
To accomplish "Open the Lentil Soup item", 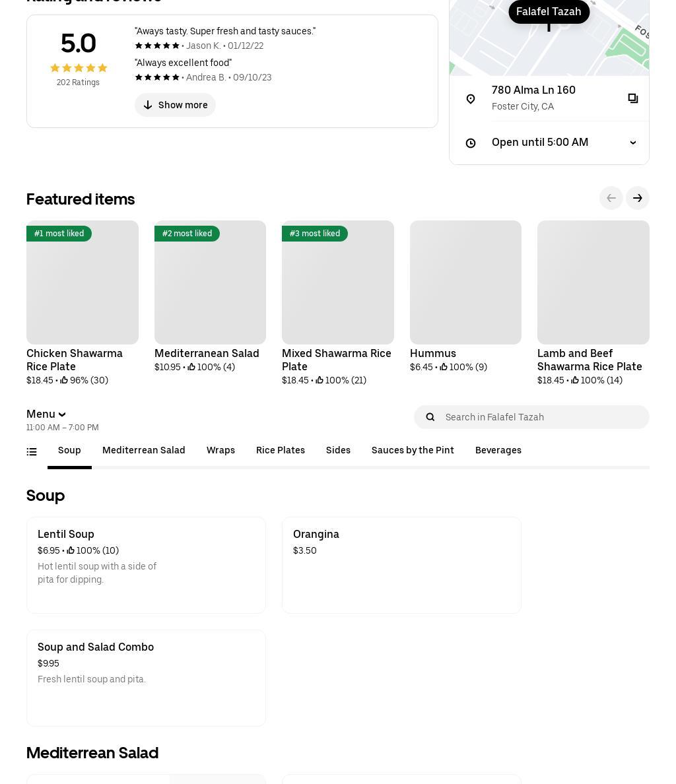I will tap(146, 565).
